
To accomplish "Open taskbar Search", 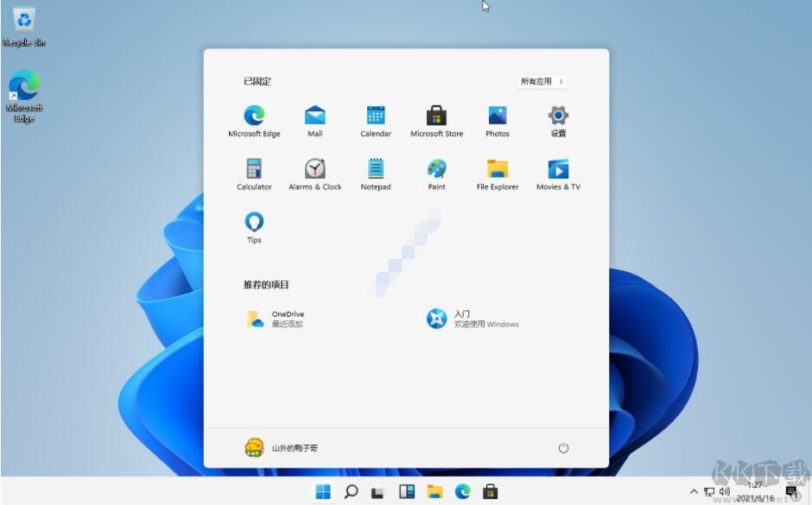I will click(x=351, y=491).
